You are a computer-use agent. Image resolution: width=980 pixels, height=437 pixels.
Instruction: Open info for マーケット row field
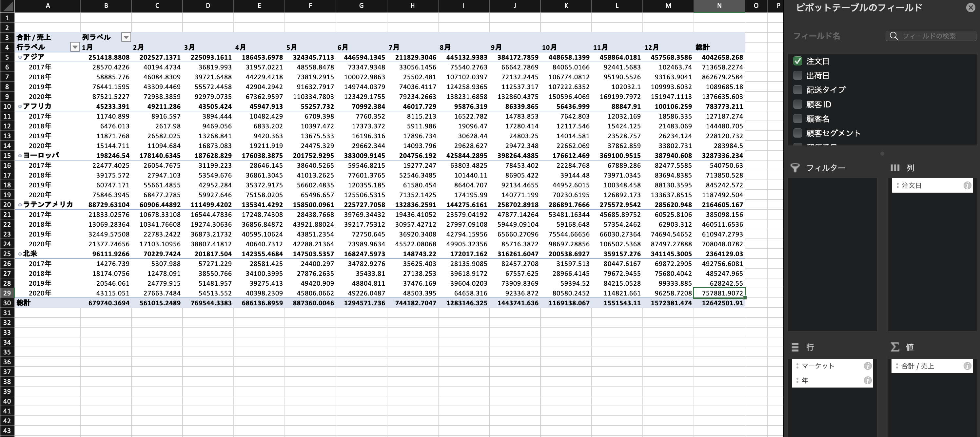pyautogui.click(x=867, y=366)
